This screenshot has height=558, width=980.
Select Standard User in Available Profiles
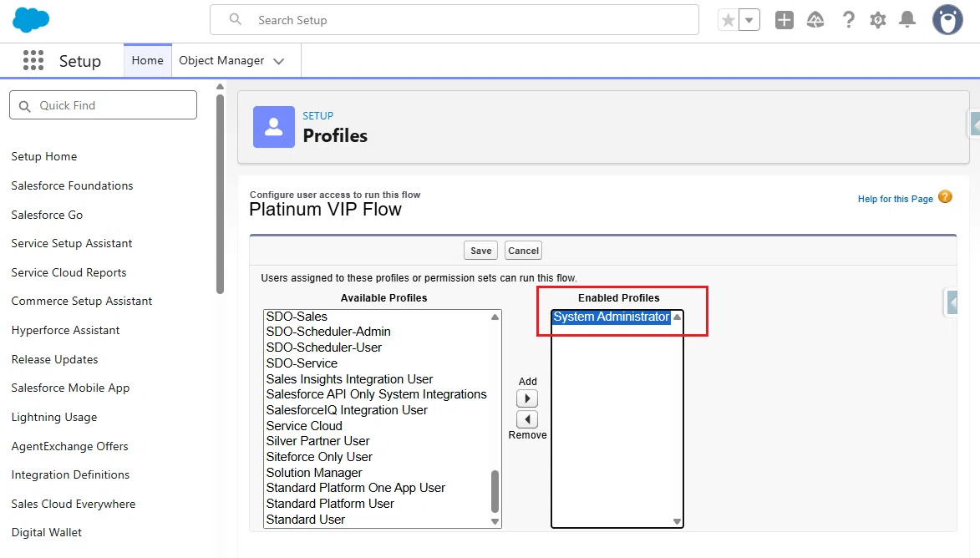click(306, 520)
